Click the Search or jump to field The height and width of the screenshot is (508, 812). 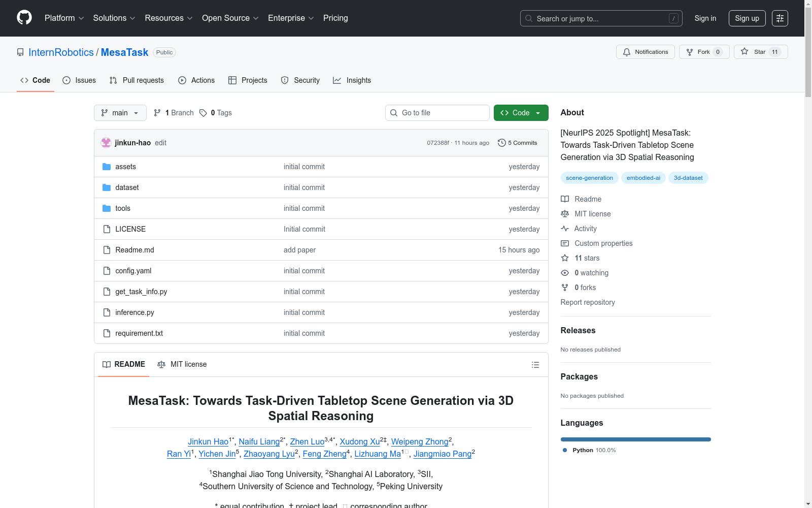click(x=601, y=18)
